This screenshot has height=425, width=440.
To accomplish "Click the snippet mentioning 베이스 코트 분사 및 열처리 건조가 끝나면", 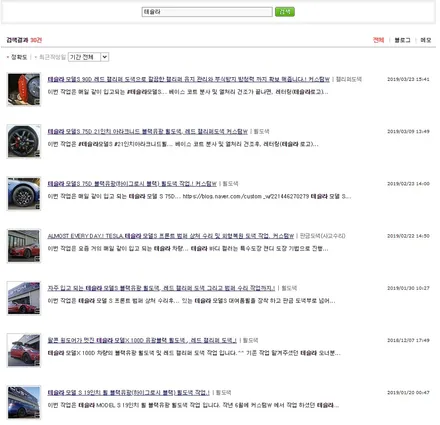I will pyautogui.click(x=188, y=92).
